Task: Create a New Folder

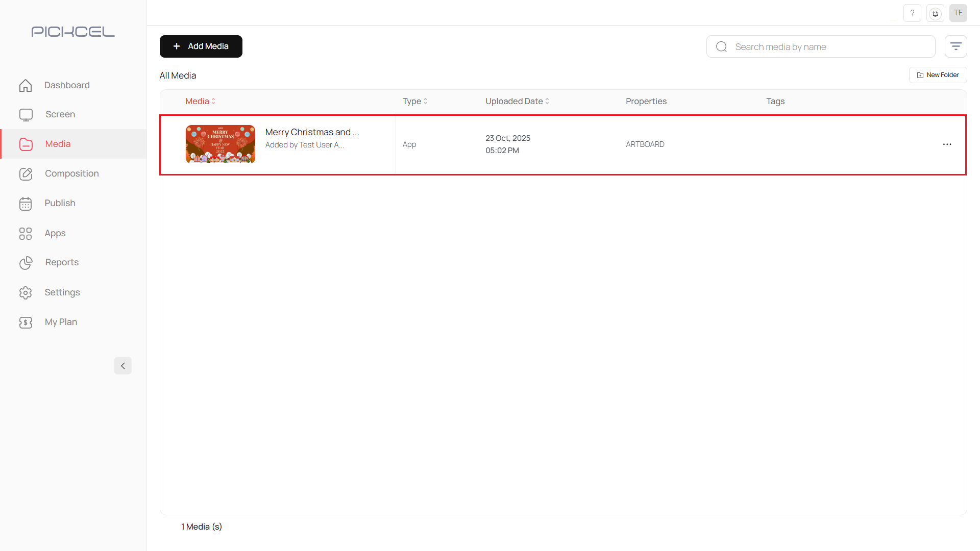Action: 938,75
